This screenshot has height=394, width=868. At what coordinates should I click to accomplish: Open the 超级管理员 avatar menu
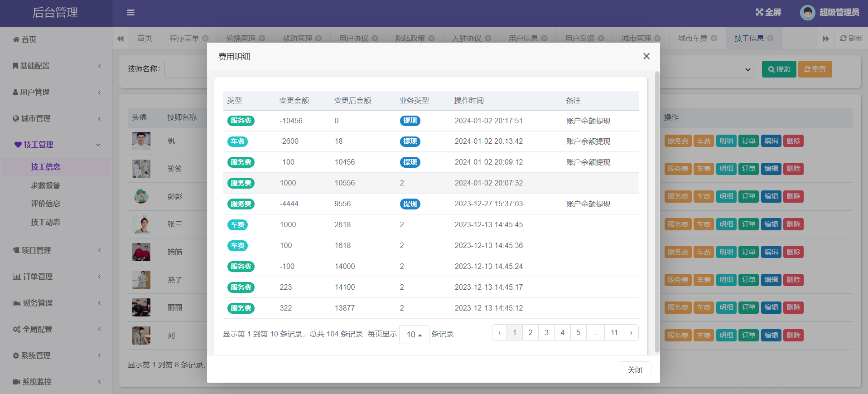point(829,13)
